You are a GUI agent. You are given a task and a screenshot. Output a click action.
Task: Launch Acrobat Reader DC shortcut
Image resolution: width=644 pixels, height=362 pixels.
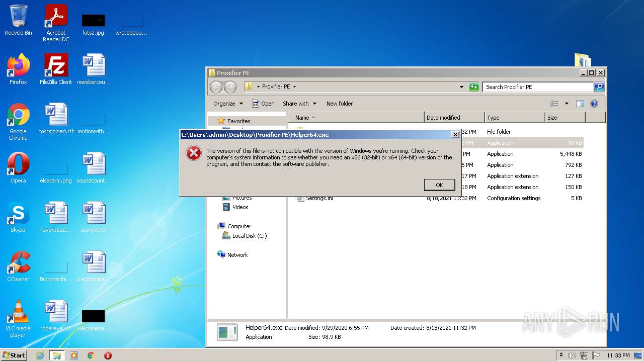point(56,23)
